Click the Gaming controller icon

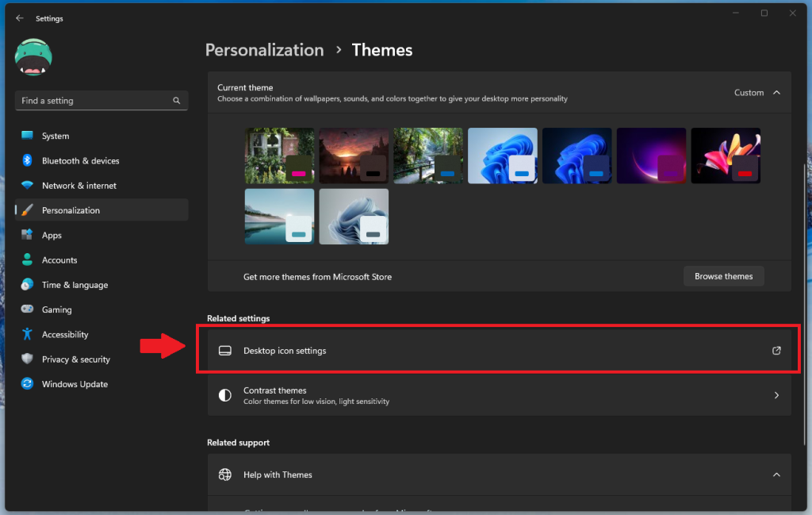point(28,309)
